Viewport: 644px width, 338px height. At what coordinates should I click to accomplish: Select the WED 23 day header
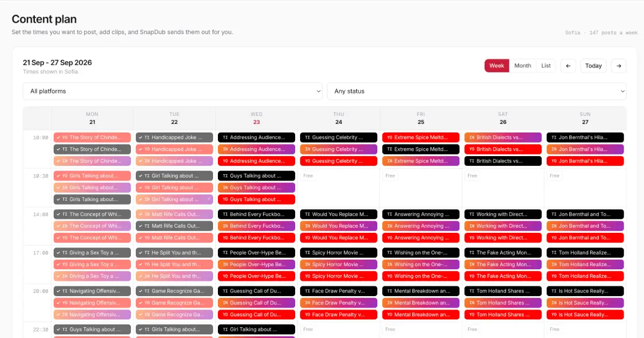pyautogui.click(x=257, y=118)
